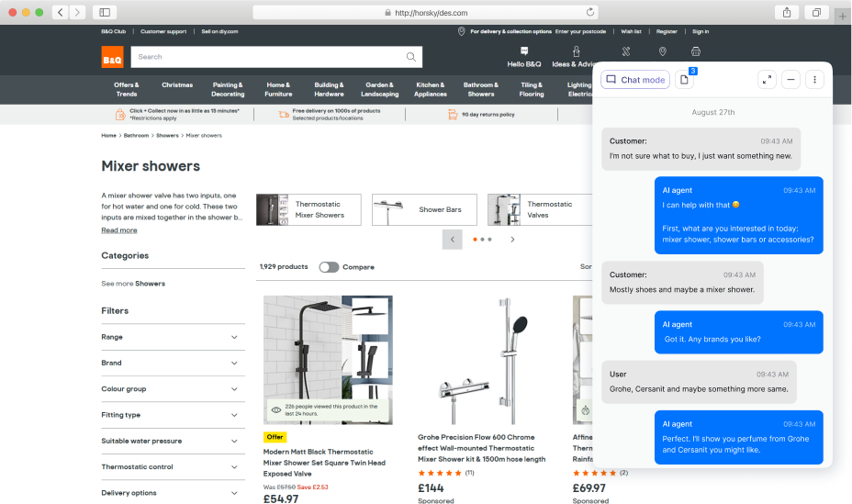
Task: Open Grohe Precision Flow 600 product image
Action: pyautogui.click(x=483, y=360)
